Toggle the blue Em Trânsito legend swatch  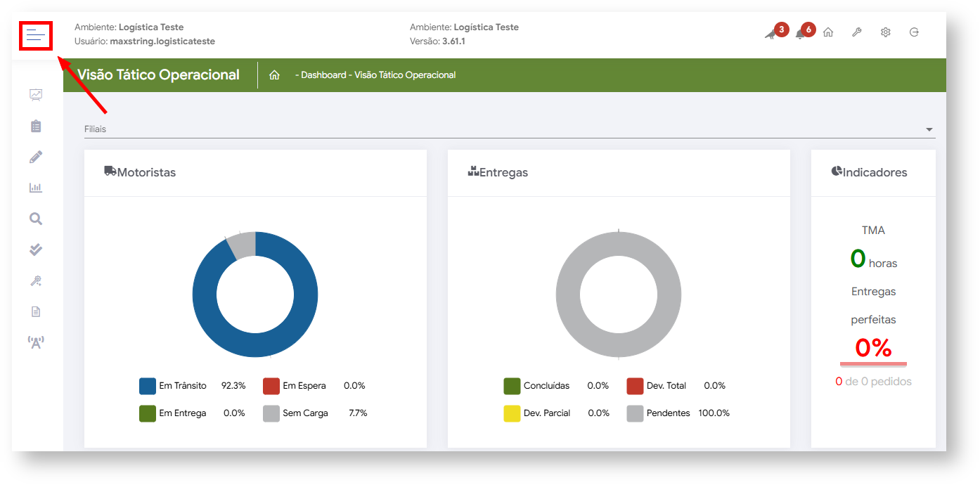pos(148,386)
